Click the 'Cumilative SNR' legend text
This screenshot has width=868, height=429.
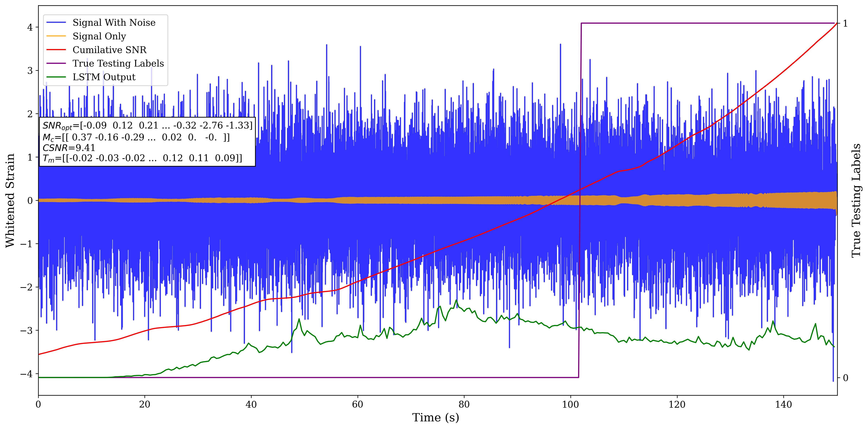point(109,50)
